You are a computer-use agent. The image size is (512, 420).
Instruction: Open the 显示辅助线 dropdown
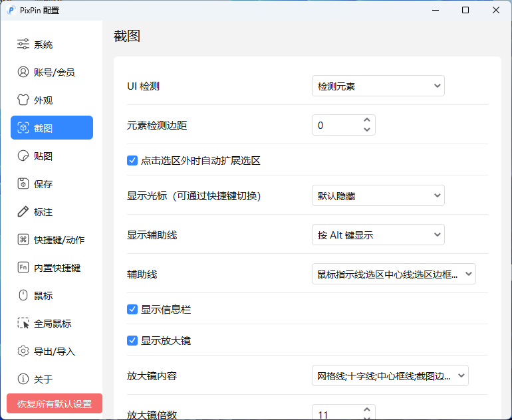point(378,235)
